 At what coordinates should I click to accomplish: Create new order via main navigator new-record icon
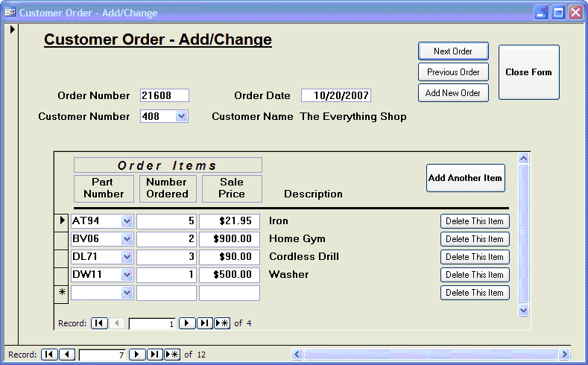[x=172, y=355]
